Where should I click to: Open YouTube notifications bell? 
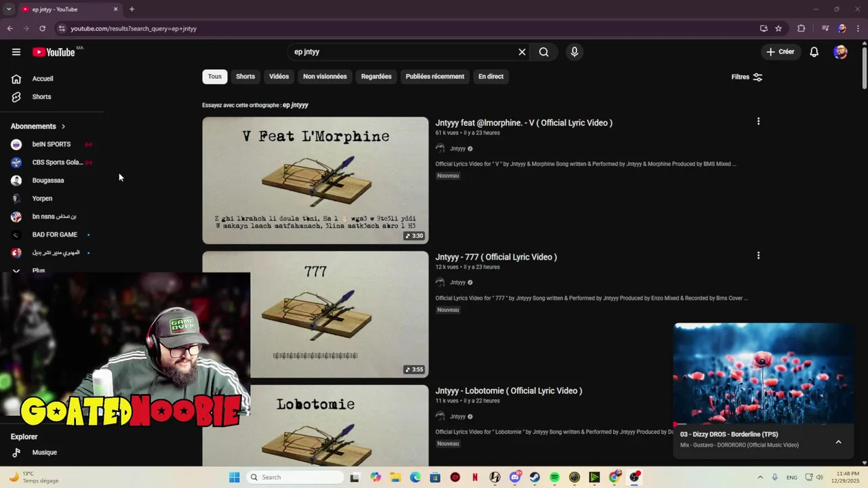coord(814,52)
